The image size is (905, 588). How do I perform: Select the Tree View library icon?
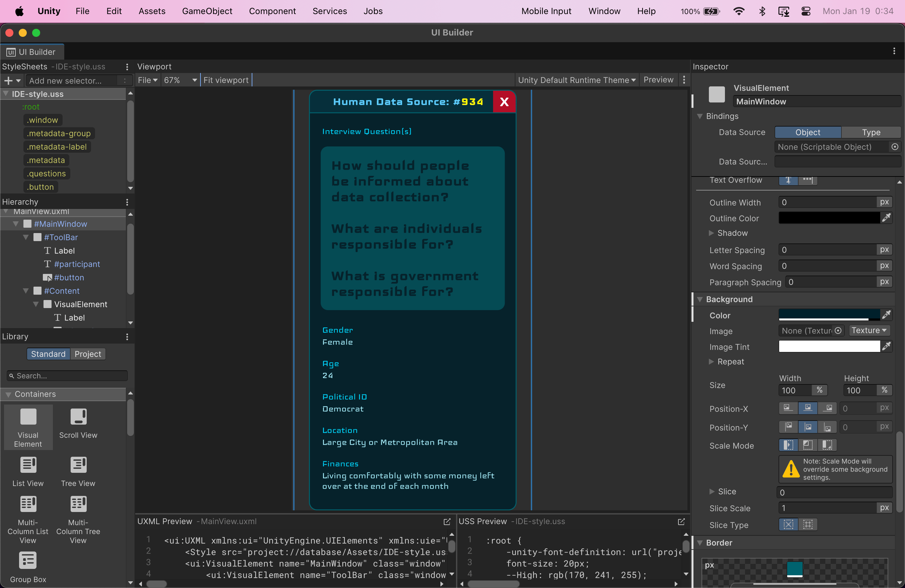[x=78, y=465]
